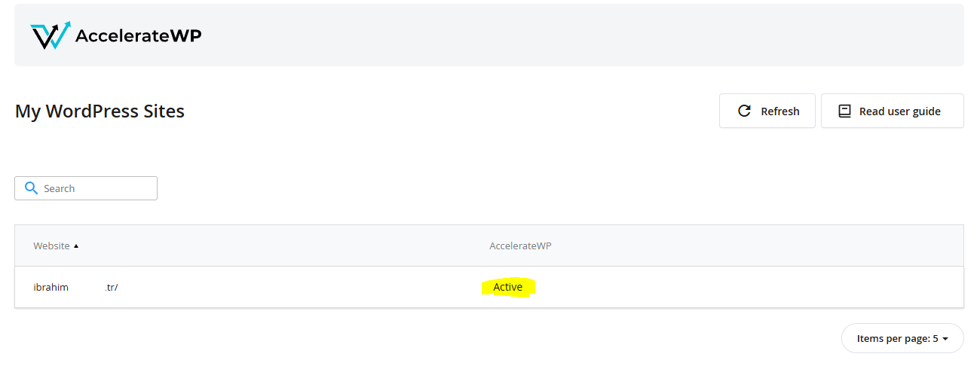
Task: Click the My WordPress Sites heading
Action: click(100, 111)
